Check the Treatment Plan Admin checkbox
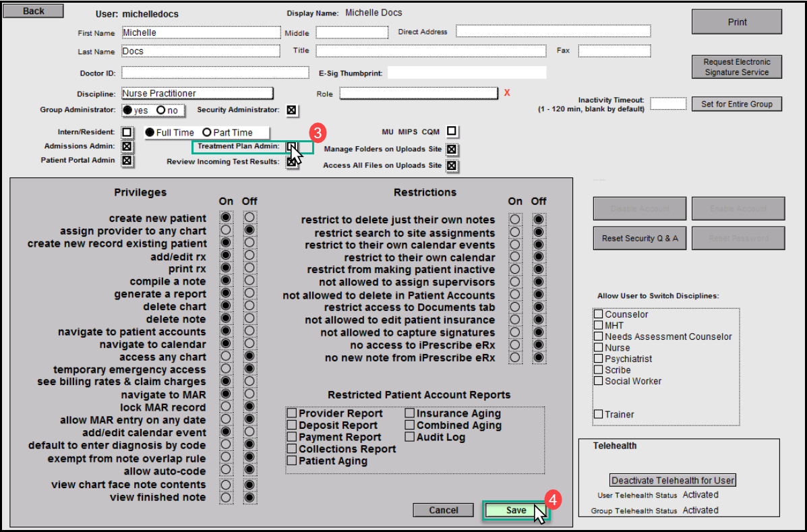807x532 pixels. [x=291, y=146]
